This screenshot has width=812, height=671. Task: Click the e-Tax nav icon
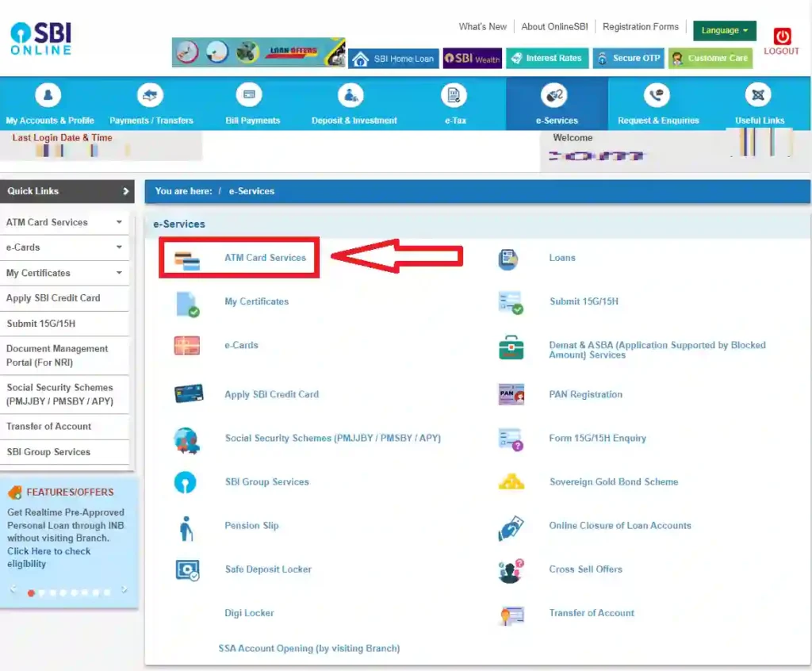coord(454,95)
